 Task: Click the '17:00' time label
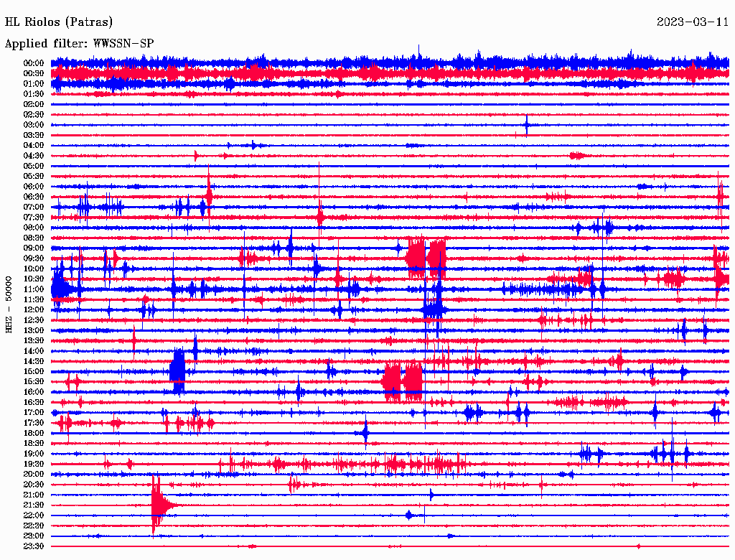pos(34,413)
